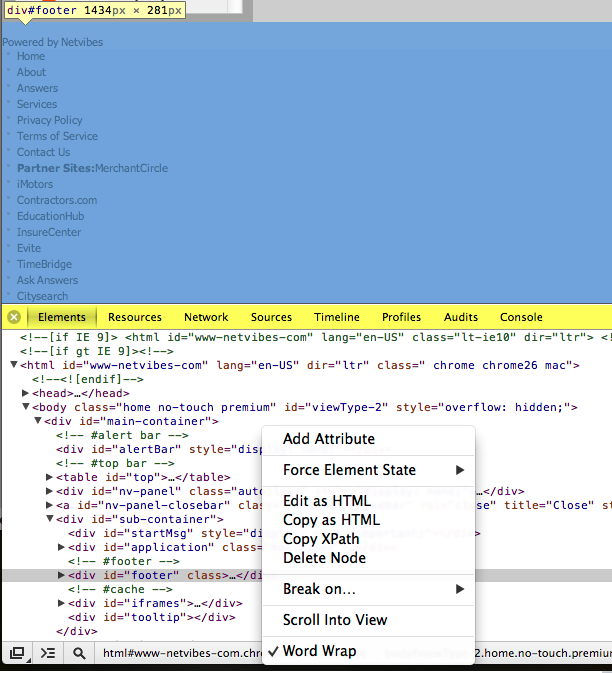Screen dimensions: 612x673
Task: Show the console drawer icon
Action: coord(48,653)
